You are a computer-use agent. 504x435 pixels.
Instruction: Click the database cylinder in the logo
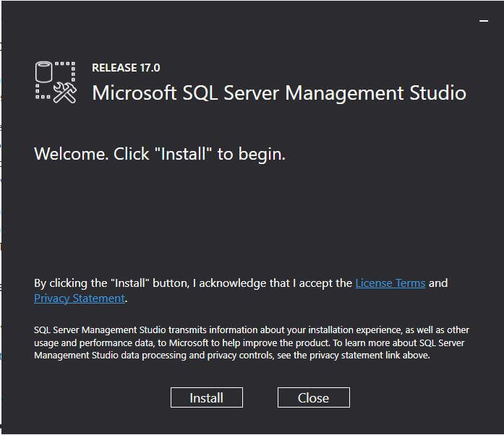click(45, 74)
